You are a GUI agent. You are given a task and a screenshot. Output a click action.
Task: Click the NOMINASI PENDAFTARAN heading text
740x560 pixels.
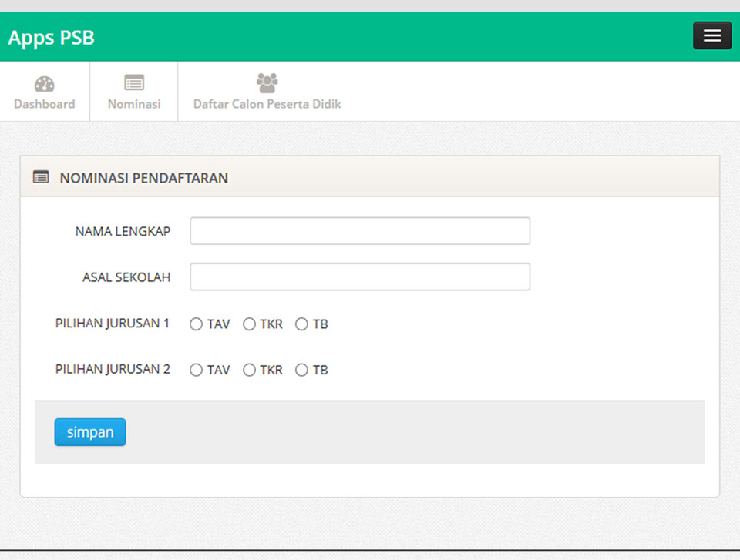(144, 178)
